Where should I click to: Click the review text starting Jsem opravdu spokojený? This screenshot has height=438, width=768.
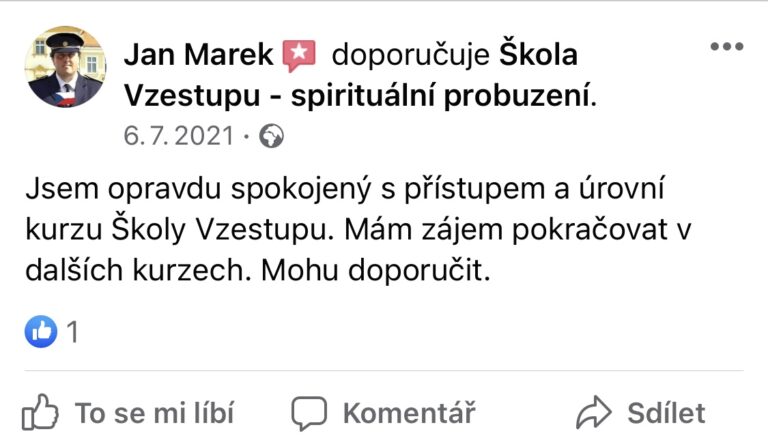click(x=358, y=229)
